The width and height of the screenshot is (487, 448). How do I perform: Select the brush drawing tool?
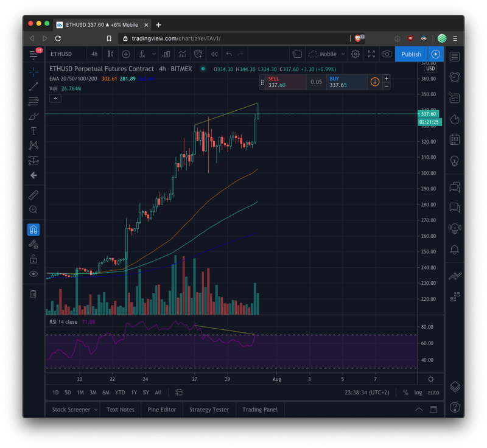(x=33, y=116)
